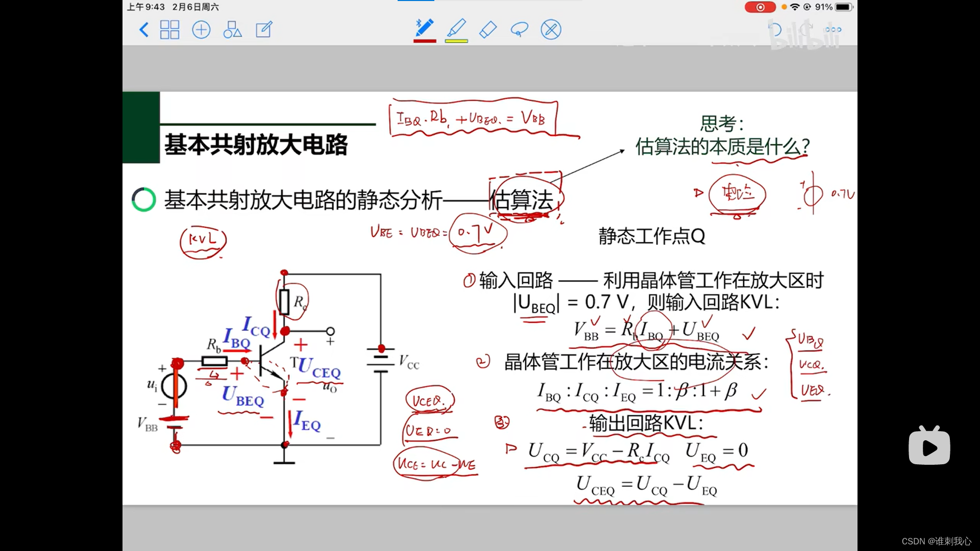Image resolution: width=980 pixels, height=551 pixels.
Task: Tap the battery status indicator
Action: pos(844,7)
